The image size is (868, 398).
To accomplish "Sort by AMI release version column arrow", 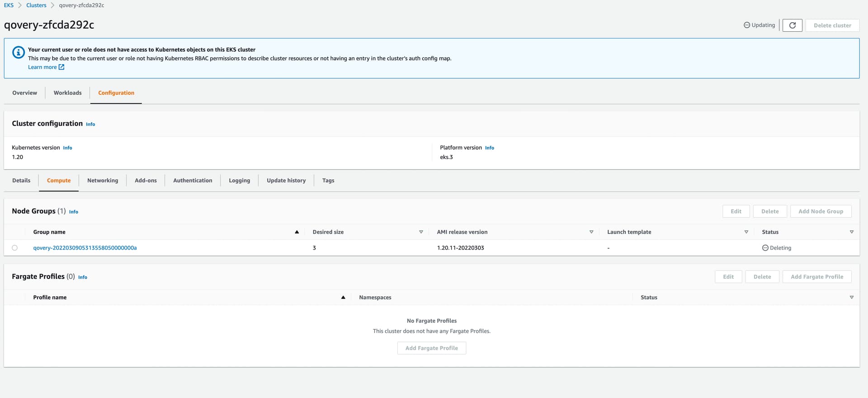I will 591,232.
